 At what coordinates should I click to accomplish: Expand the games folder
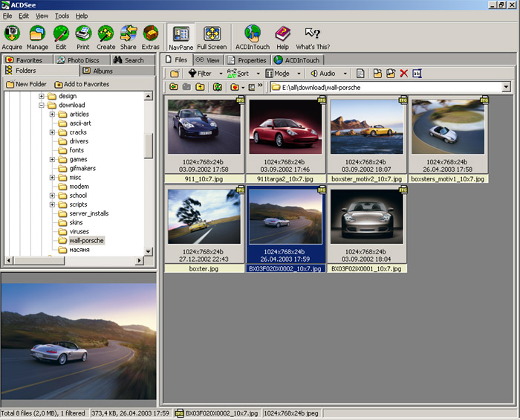52,160
